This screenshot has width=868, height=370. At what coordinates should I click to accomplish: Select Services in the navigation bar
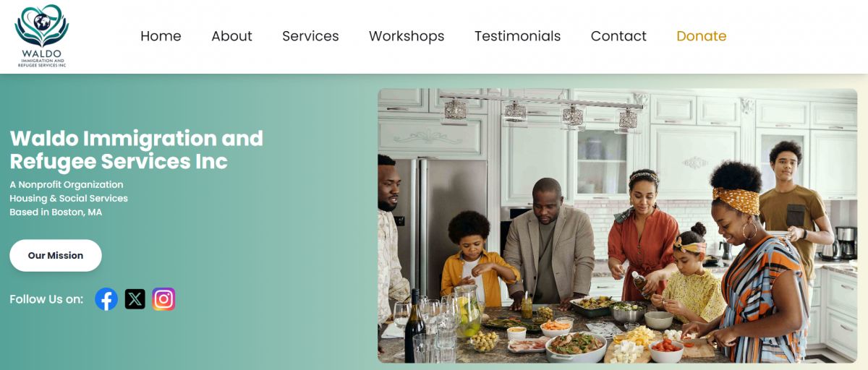[x=310, y=36]
